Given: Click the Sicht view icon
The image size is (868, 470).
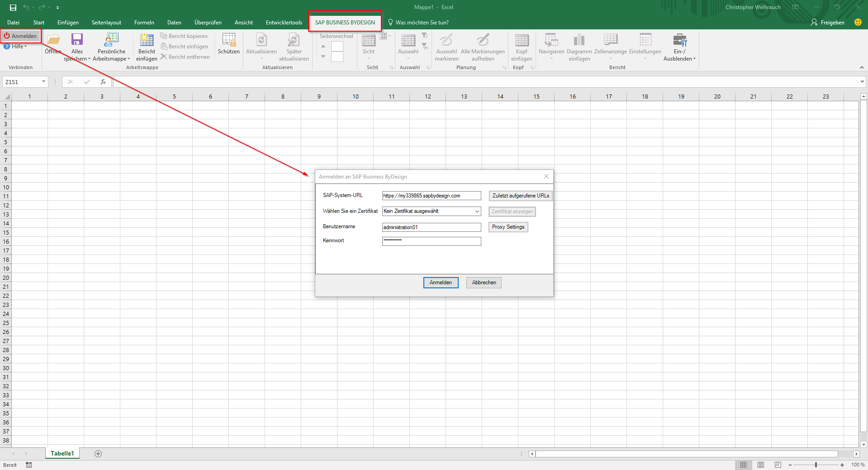Looking at the screenshot, I should [369, 40].
